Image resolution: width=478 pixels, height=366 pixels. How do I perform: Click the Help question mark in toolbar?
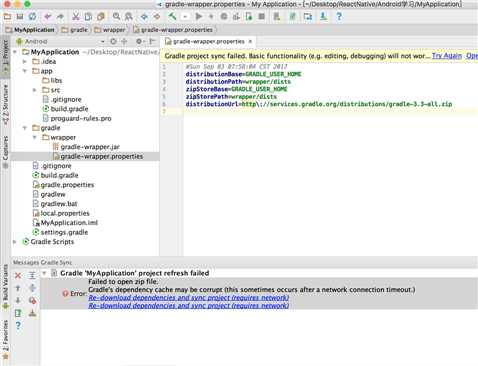(x=339, y=16)
